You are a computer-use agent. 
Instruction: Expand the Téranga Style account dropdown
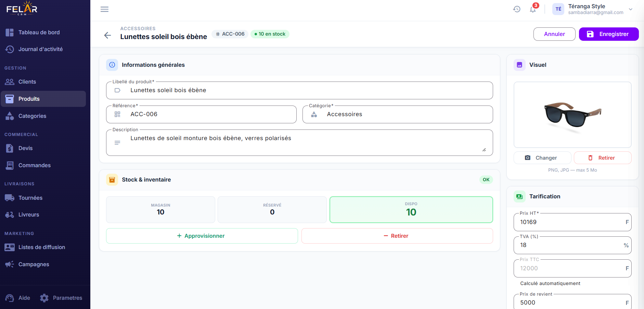pyautogui.click(x=631, y=9)
